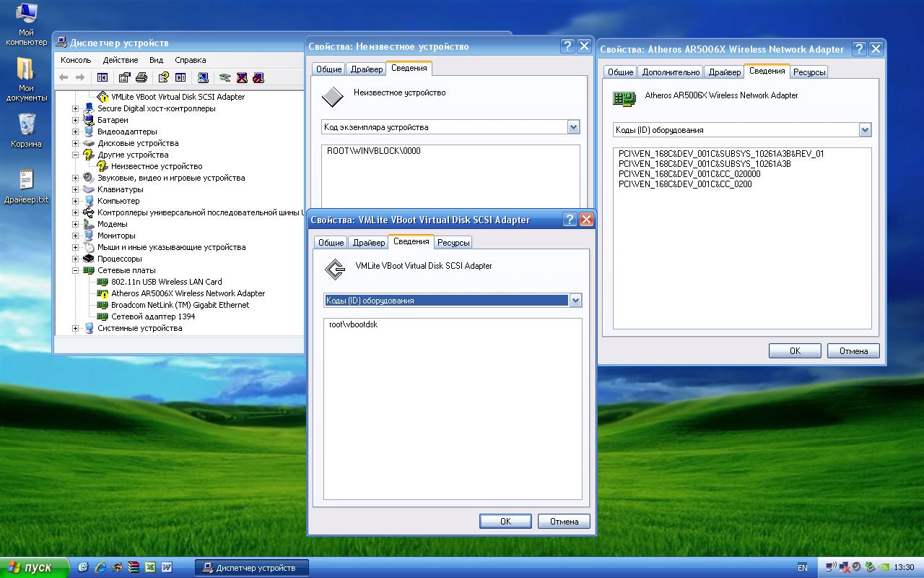Click the Back arrow in Device Manager toolbar
Viewport: 924px width, 578px height.
click(x=64, y=77)
